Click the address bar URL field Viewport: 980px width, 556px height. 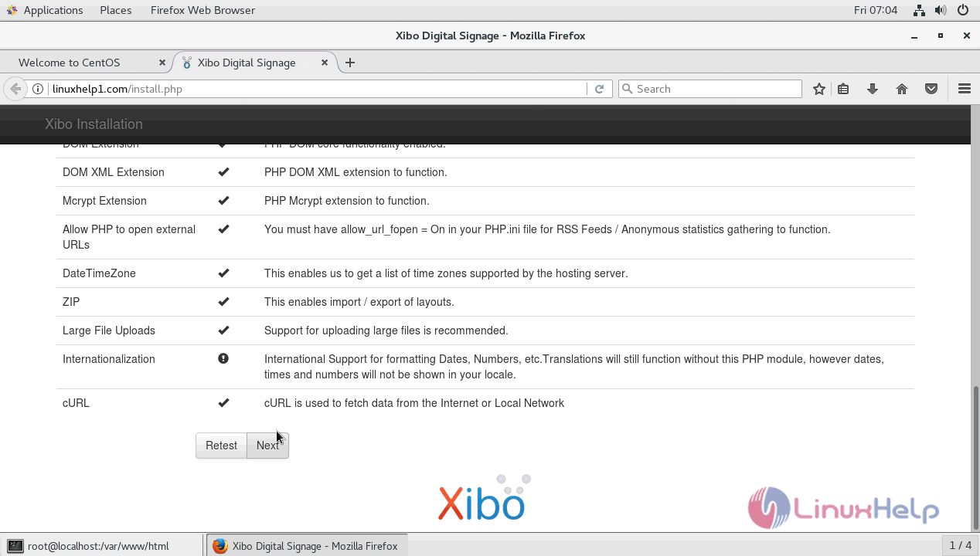pyautogui.click(x=317, y=89)
